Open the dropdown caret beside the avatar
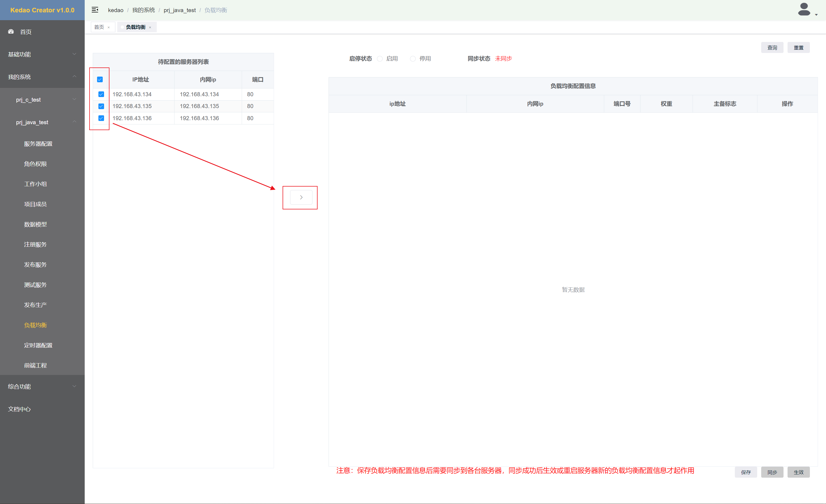 pos(816,15)
